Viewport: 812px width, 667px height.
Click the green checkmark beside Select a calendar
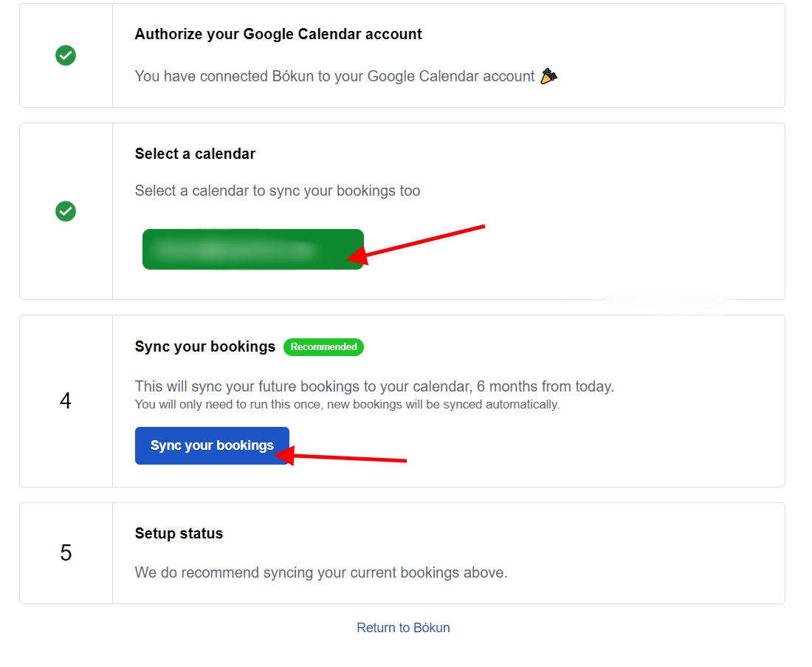coord(66,211)
